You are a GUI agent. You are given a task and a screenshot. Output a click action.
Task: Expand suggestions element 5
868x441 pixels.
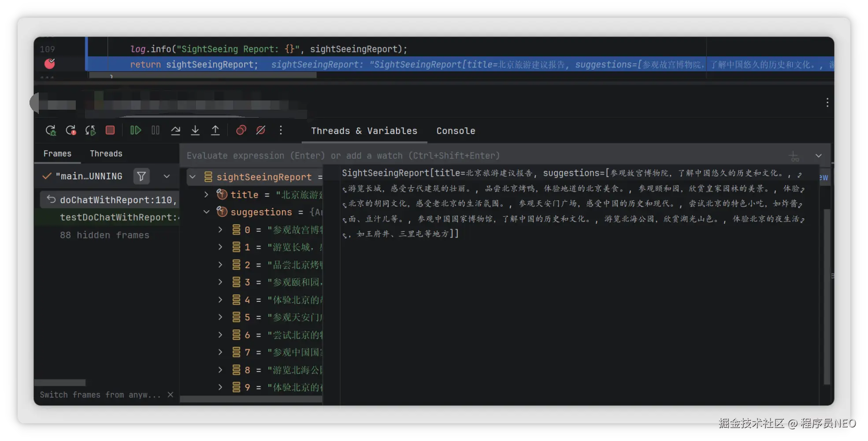click(x=220, y=317)
